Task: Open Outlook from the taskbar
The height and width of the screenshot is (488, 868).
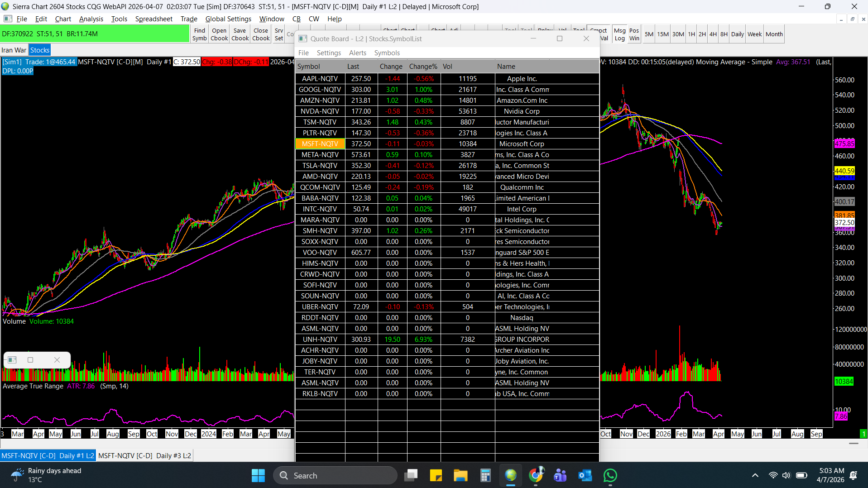Action: click(585, 475)
